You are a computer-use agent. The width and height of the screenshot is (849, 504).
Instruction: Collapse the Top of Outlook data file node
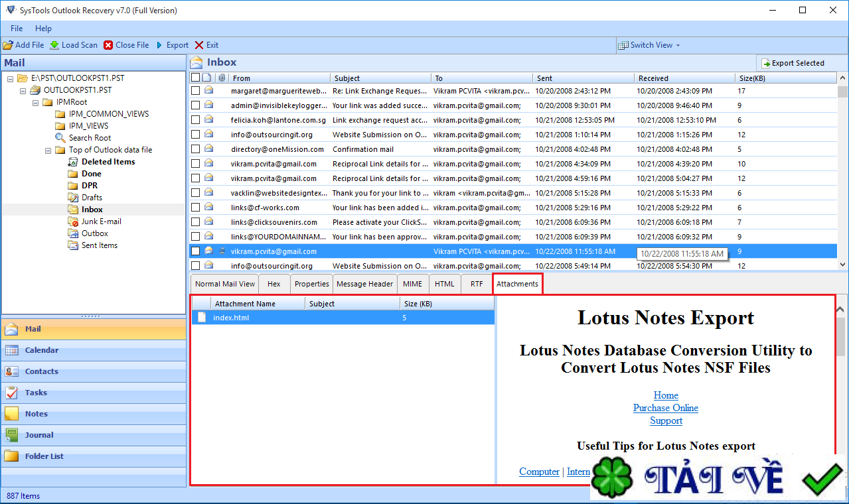tap(49, 150)
